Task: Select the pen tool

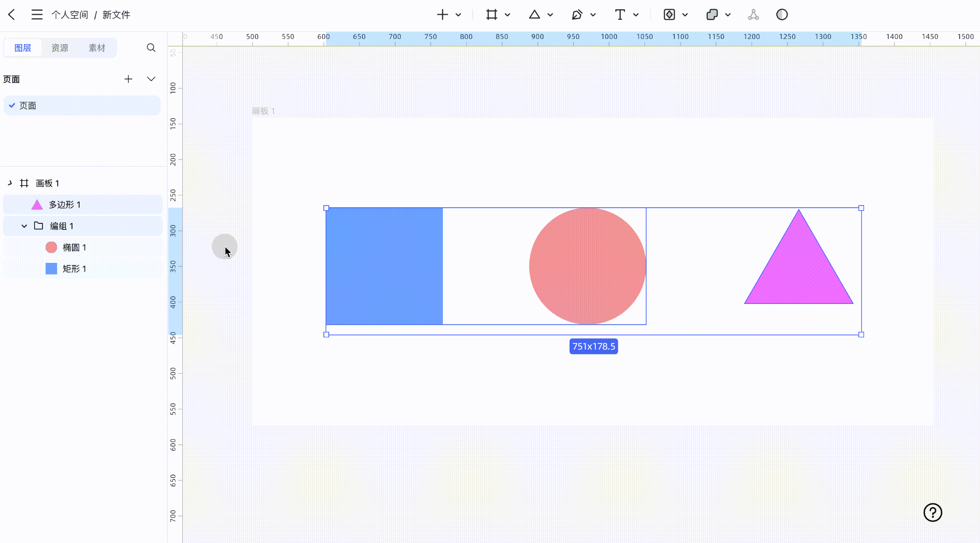Action: pos(577,15)
